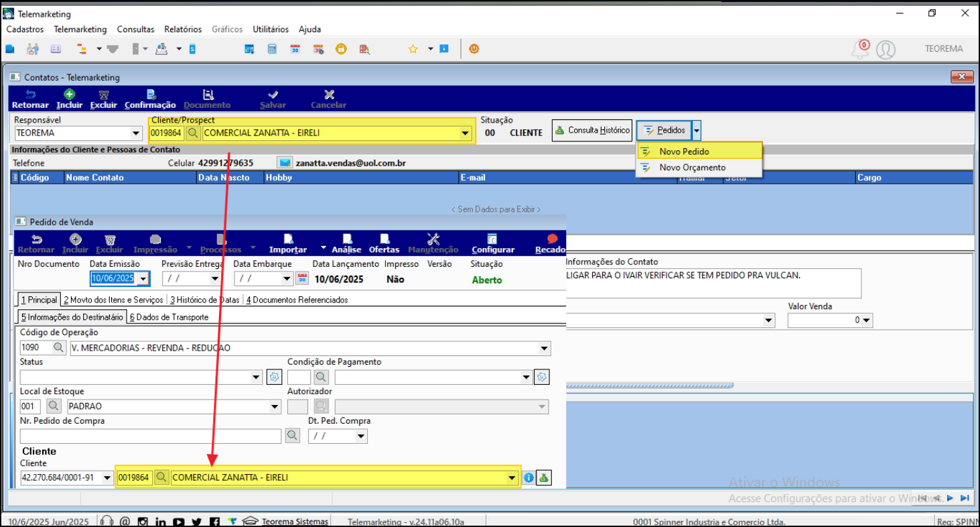Expand the Responsável dropdown

[x=137, y=133]
